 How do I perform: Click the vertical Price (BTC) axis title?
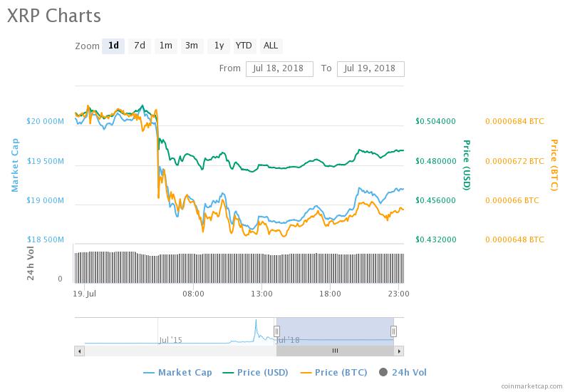pyautogui.click(x=554, y=165)
